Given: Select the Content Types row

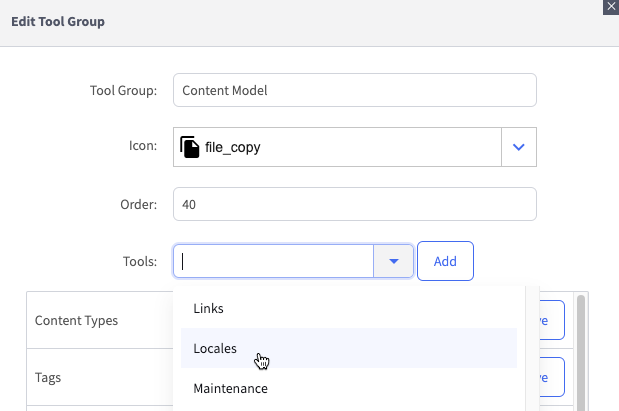Looking at the screenshot, I should 76,321.
